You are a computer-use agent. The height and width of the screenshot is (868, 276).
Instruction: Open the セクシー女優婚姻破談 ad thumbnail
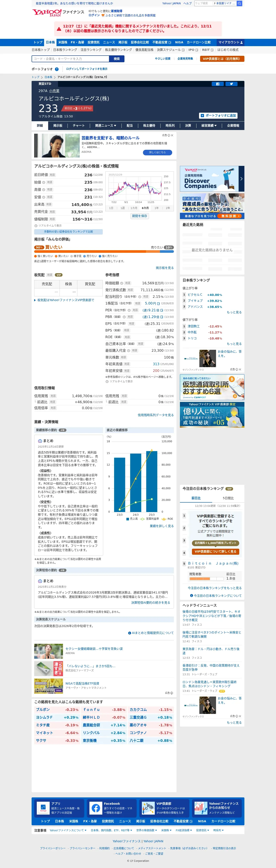tap(49, 651)
